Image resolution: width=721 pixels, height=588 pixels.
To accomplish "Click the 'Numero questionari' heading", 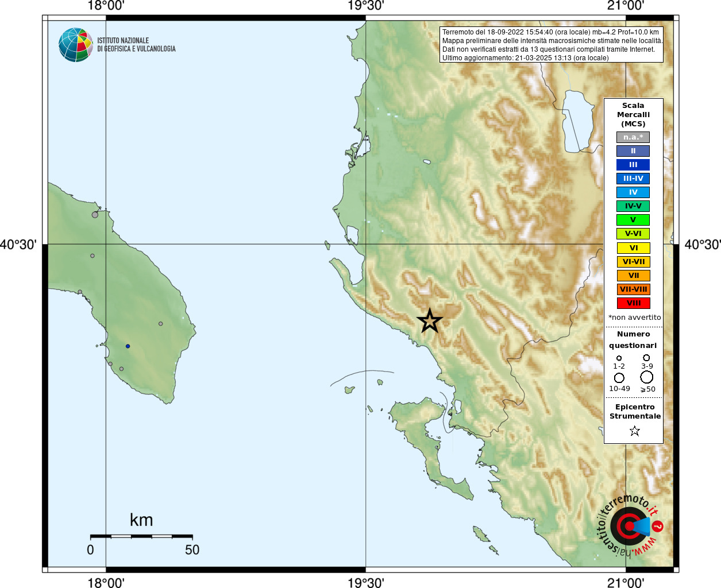I will click(x=633, y=340).
